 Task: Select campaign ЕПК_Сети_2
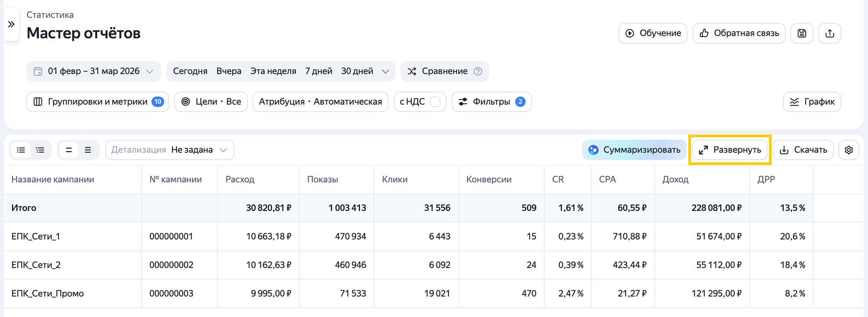[36, 265]
